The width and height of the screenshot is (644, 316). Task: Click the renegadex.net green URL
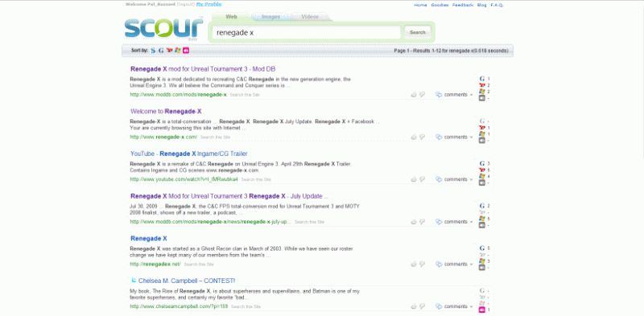point(155,265)
